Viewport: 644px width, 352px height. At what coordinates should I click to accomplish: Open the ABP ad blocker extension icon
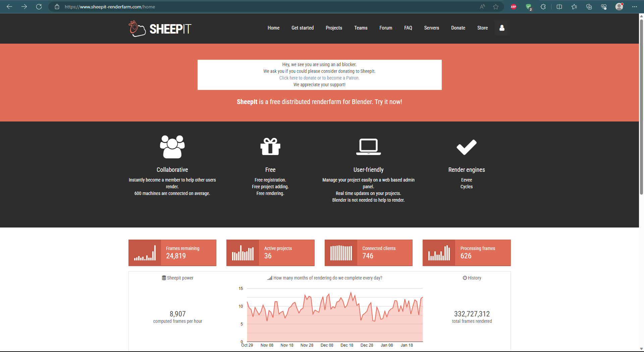pos(513,7)
